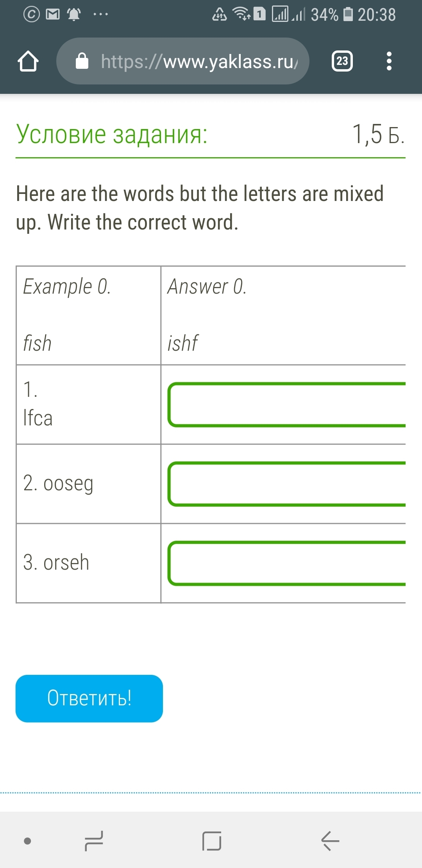
Task: Tap the alarm notification icon in status bar
Action: (x=74, y=14)
